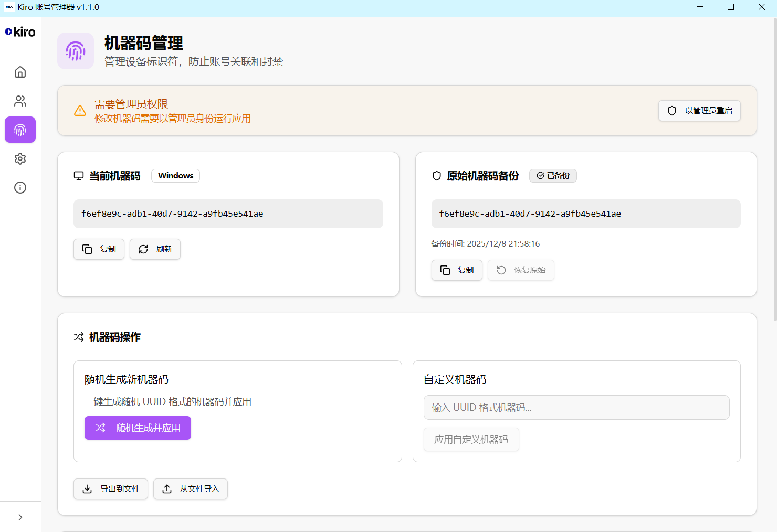Click the large fingerprint header icon
Screen dimensions: 777x532
pos(76,51)
